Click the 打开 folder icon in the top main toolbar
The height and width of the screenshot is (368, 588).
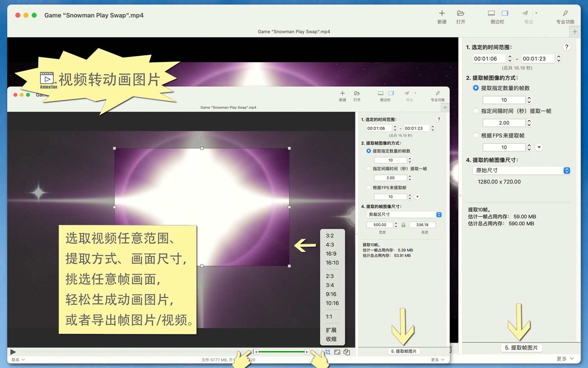[460, 14]
